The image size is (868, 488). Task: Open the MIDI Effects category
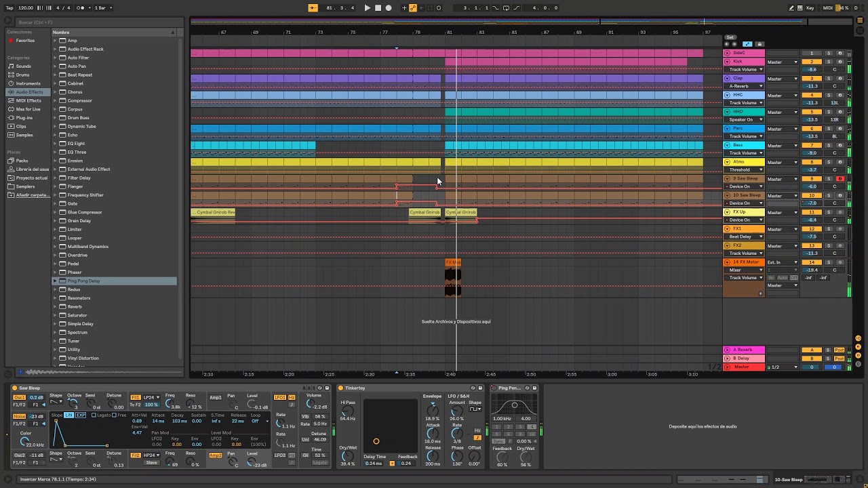[28, 100]
